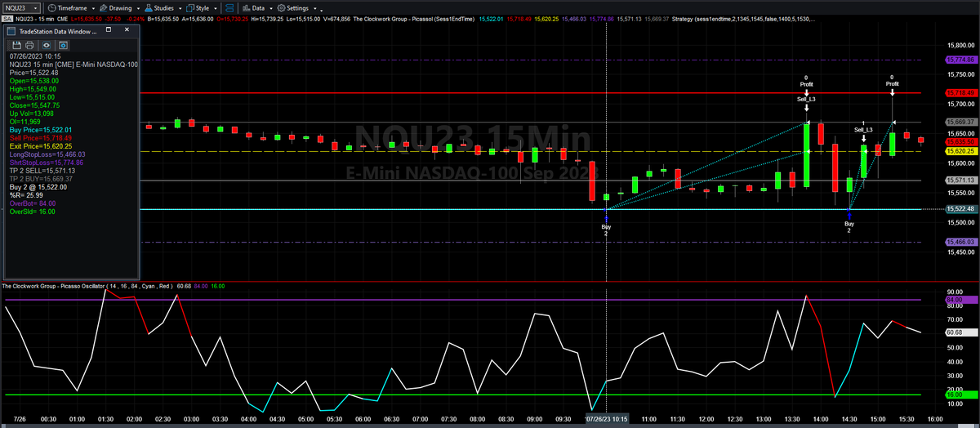Image resolution: width=980 pixels, height=428 pixels.
Task: Click the purple 15,466.03 price axis tag
Action: (961, 243)
